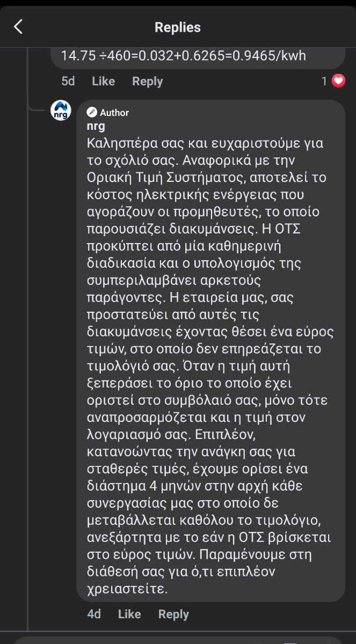The width and height of the screenshot is (356, 644).
Task: Reply to the nrg author comment
Action: tap(173, 614)
